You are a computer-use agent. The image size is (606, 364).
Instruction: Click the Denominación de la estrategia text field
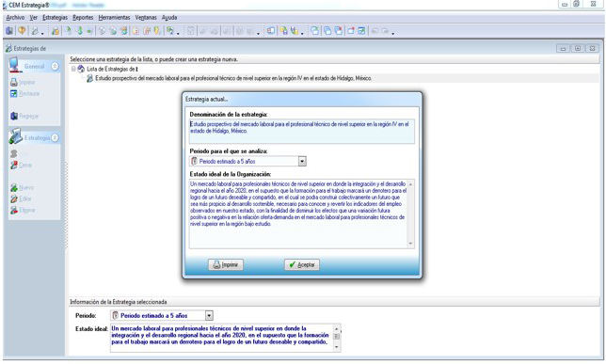[x=302, y=132]
